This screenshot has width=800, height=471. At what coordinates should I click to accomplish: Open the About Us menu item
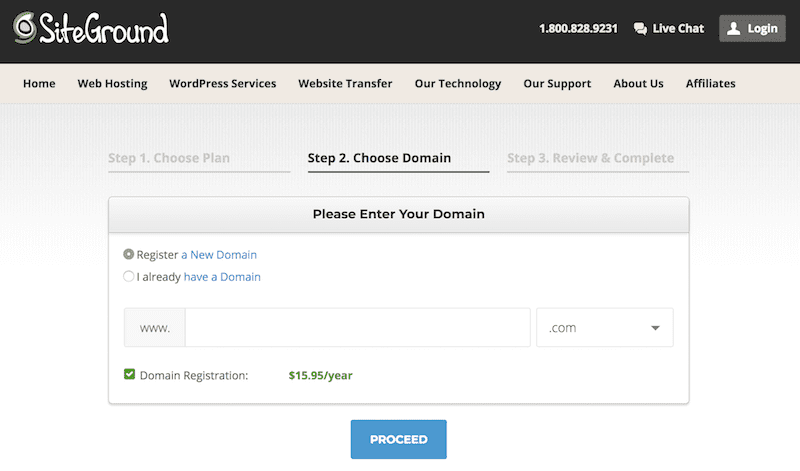tap(638, 83)
